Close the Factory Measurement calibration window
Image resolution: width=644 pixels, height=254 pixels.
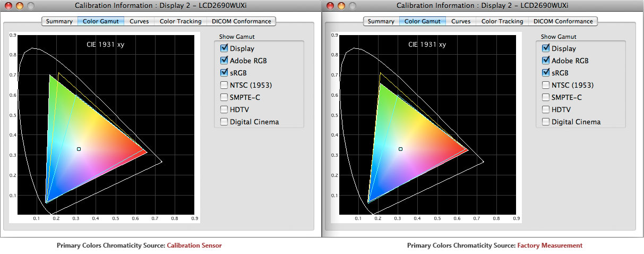click(329, 6)
